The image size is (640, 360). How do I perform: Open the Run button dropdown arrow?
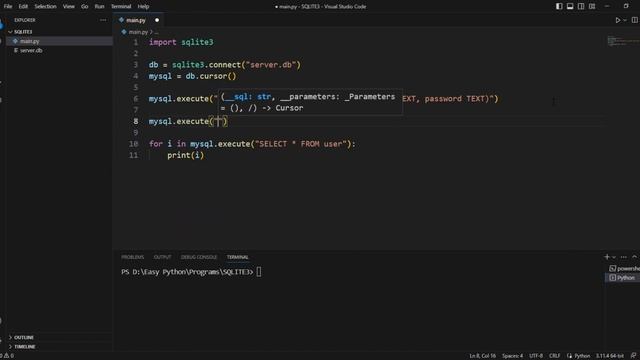pos(625,20)
